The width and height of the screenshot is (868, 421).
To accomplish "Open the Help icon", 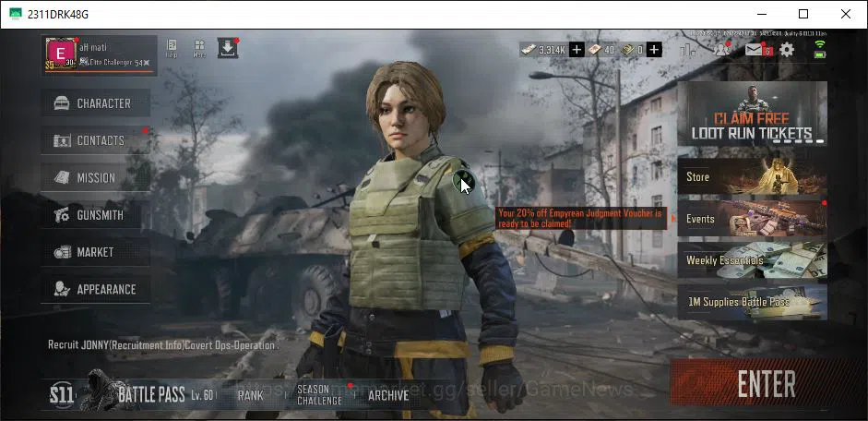I will [x=172, y=49].
